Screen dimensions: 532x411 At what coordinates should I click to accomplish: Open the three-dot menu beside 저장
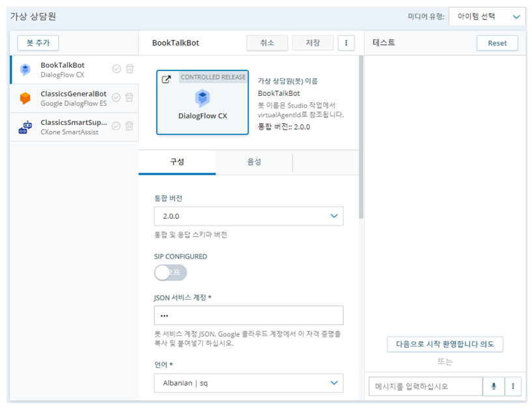(x=346, y=43)
